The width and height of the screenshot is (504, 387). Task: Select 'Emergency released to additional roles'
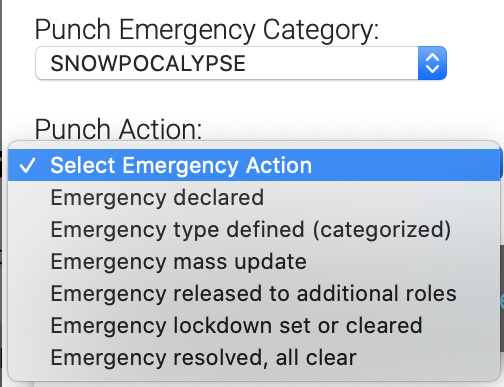tap(254, 293)
